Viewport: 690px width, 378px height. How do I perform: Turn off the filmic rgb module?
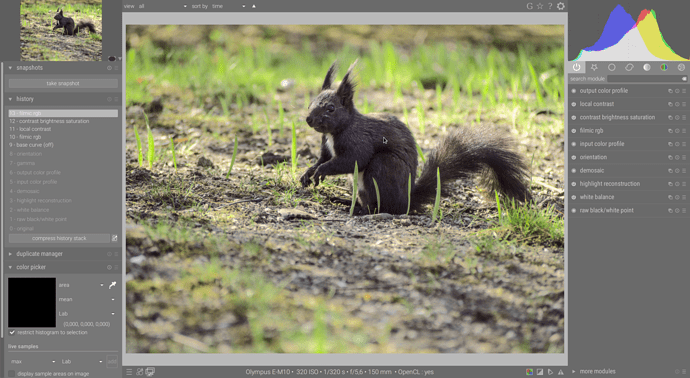tap(574, 131)
